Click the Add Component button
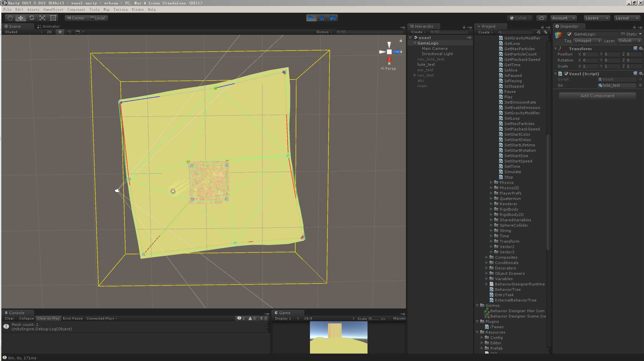Image resolution: width=644 pixels, height=361 pixels. tap(597, 96)
